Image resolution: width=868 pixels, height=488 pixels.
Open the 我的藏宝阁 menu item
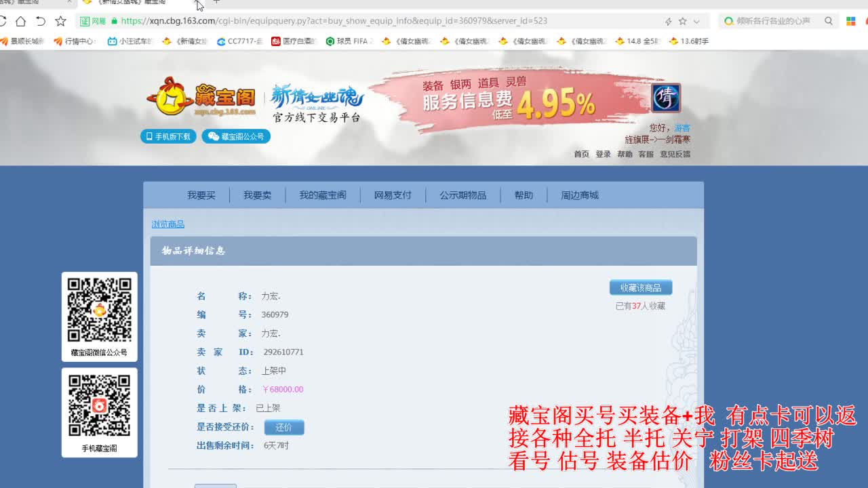click(x=323, y=195)
